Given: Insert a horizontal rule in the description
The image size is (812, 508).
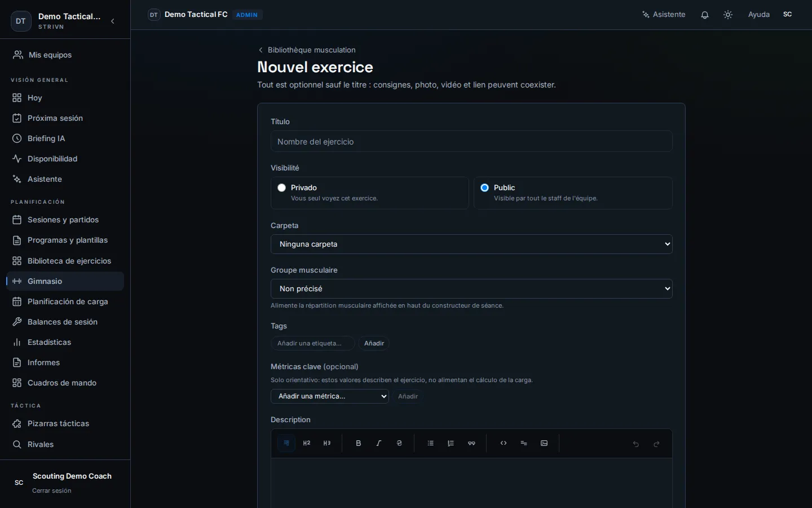Looking at the screenshot, I should pyautogui.click(x=524, y=443).
